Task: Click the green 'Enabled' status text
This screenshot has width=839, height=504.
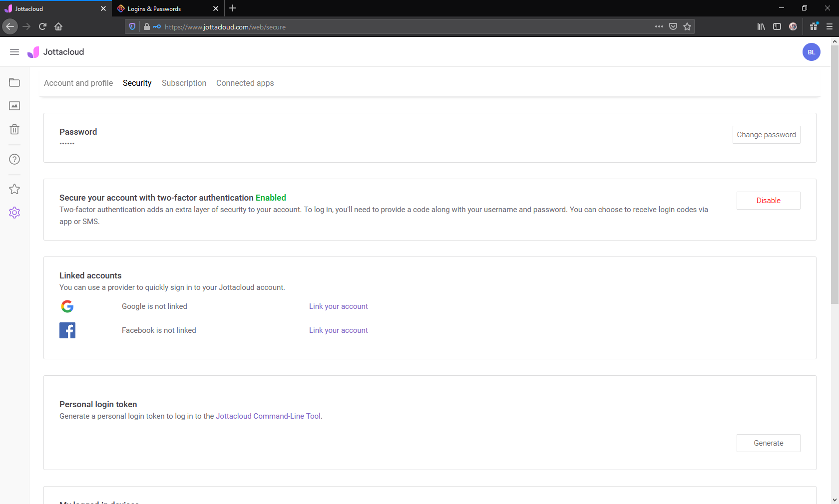Action: [x=271, y=198]
